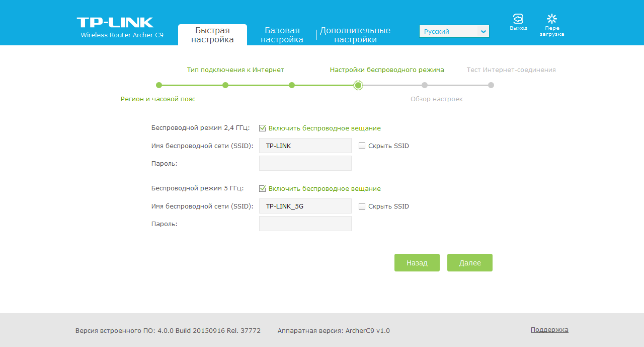Disable 2.4 GHz wireless broadcasting checkbox
This screenshot has width=644, height=347.
pos(262,128)
